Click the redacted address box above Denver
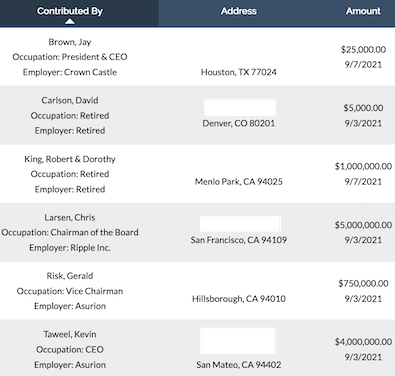This screenshot has height=376, width=395. click(x=240, y=107)
